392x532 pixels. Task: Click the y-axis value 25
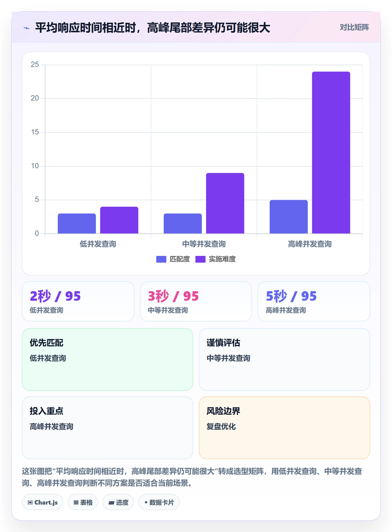point(35,65)
